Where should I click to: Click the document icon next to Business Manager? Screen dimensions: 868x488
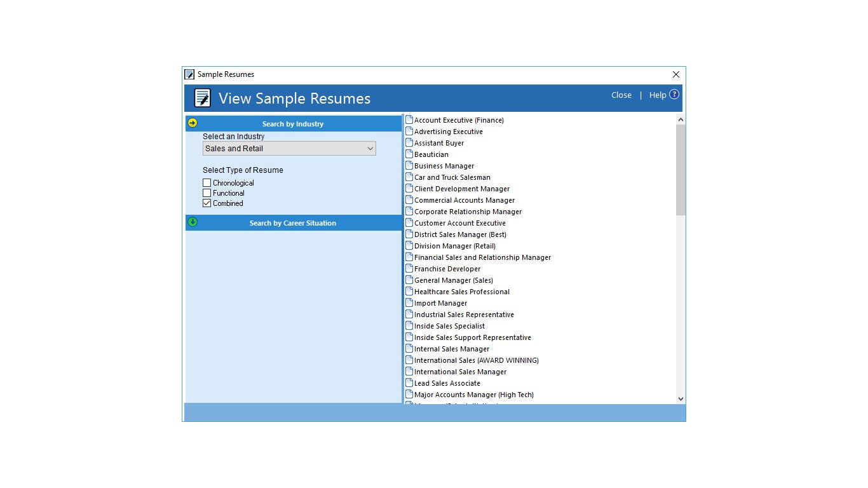(x=409, y=165)
